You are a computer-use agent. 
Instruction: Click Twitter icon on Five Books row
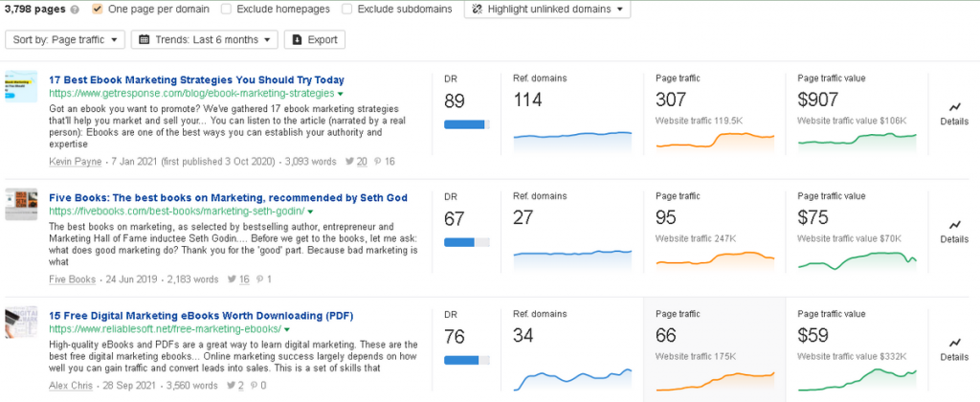pyautogui.click(x=233, y=279)
